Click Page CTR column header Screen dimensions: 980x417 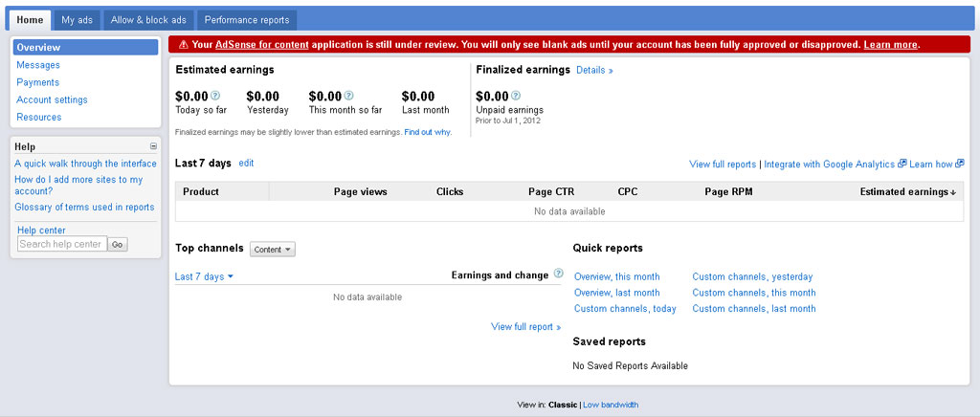[551, 191]
